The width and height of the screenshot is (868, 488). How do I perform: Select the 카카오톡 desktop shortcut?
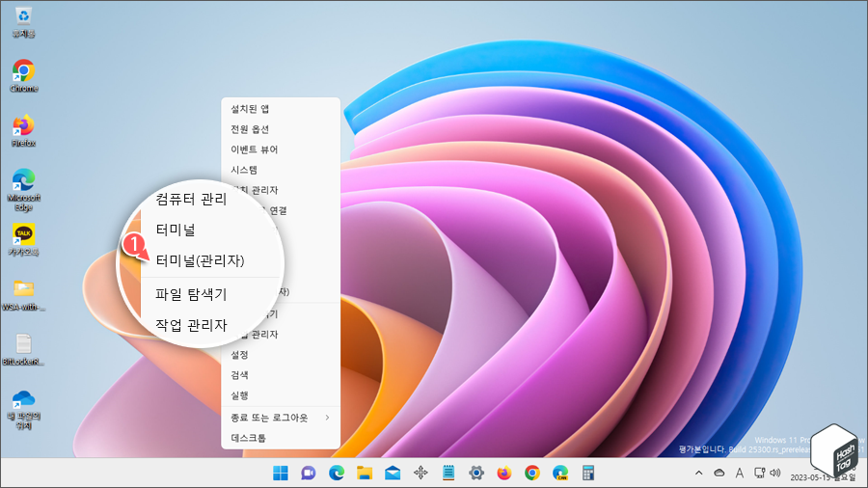23,239
